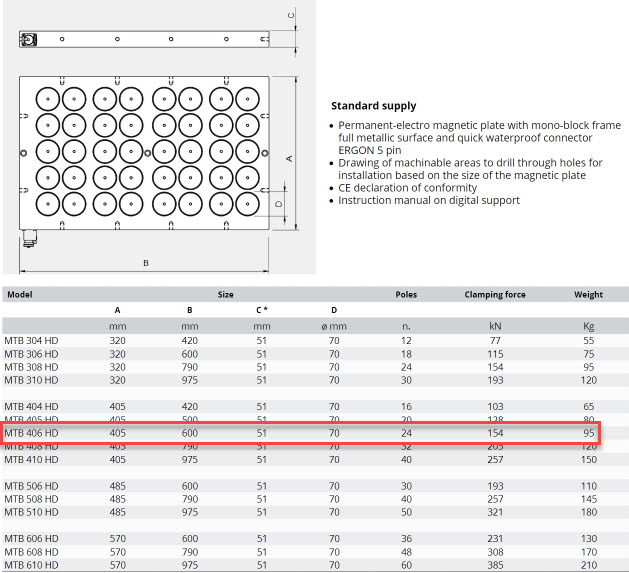Click the "CE declaration of conformity" bullet
Viewport: 629px width, 573px height.
[407, 187]
